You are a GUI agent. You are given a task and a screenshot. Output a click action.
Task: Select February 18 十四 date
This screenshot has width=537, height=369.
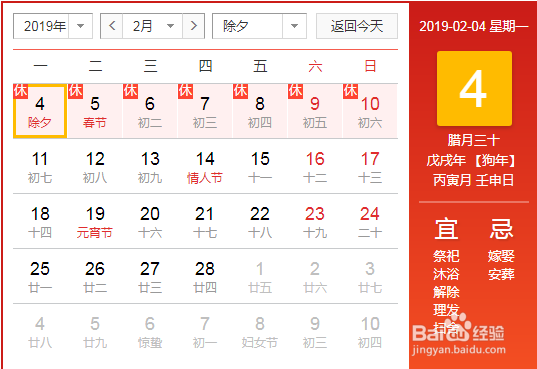click(x=40, y=221)
